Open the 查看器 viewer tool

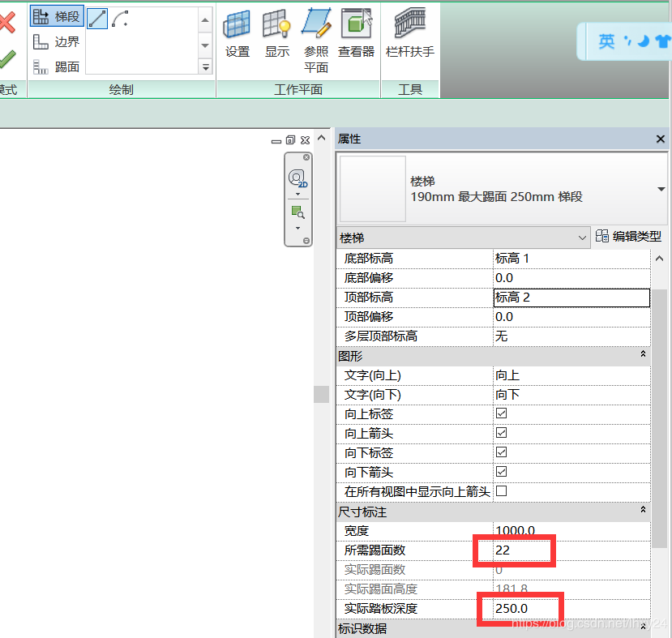click(356, 34)
